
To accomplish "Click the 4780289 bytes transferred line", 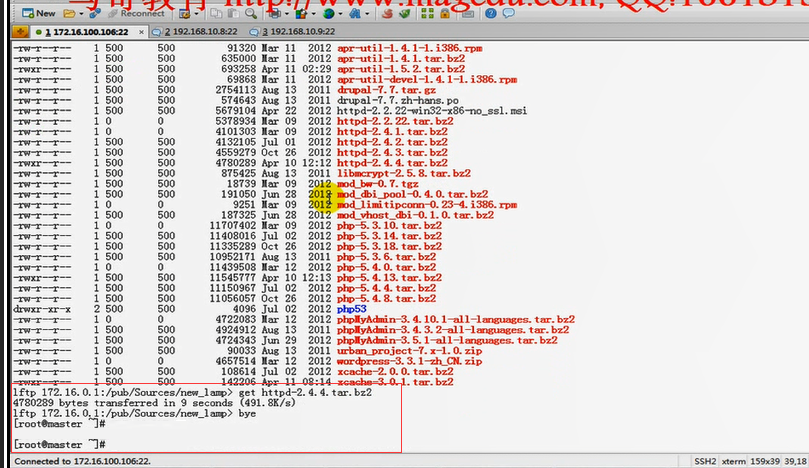I will pyautogui.click(x=154, y=403).
